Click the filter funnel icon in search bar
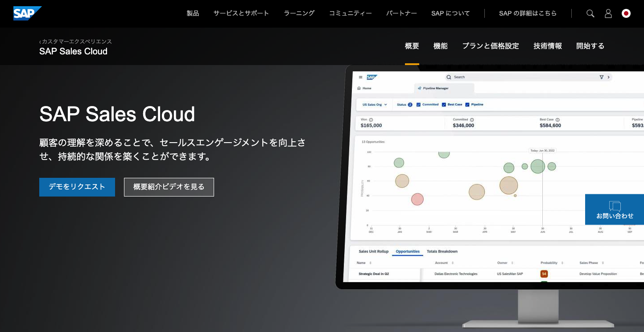Viewport: 644px width, 332px height. point(601,77)
